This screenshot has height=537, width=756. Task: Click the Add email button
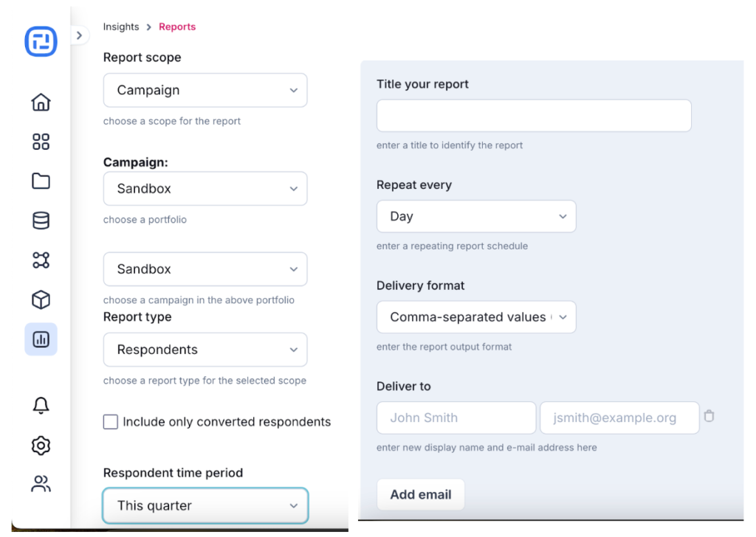point(420,495)
